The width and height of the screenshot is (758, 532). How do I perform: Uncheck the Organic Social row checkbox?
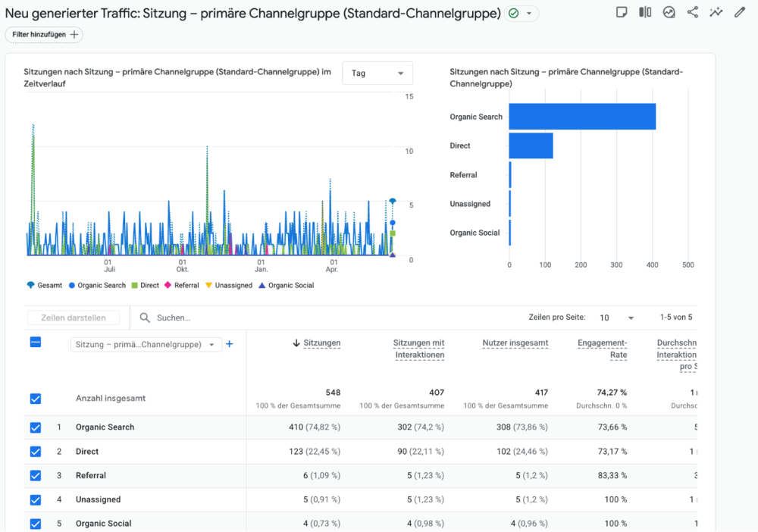click(36, 524)
